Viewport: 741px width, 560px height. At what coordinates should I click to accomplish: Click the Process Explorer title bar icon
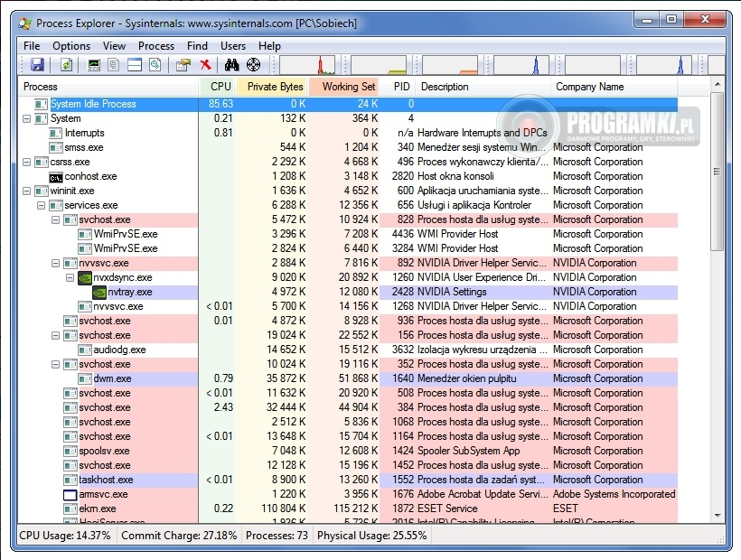[24, 23]
